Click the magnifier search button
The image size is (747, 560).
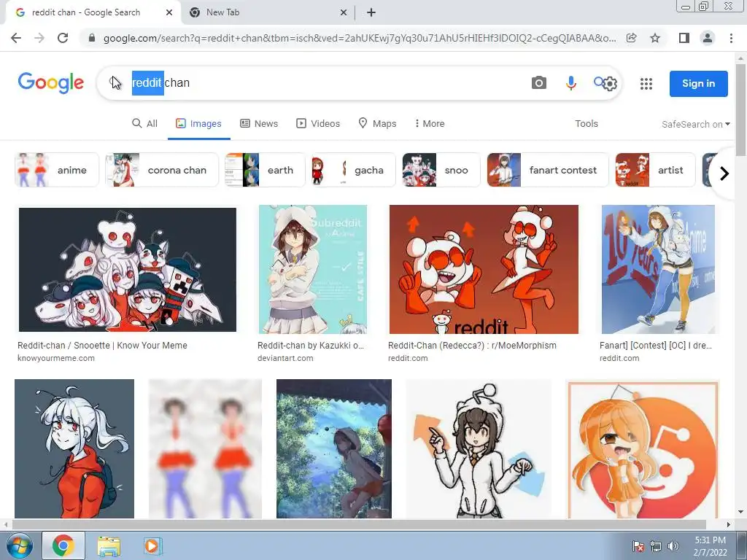[x=598, y=82]
